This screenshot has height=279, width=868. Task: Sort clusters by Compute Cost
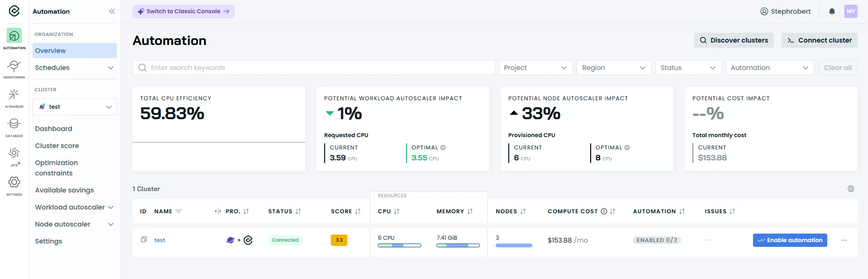click(612, 211)
